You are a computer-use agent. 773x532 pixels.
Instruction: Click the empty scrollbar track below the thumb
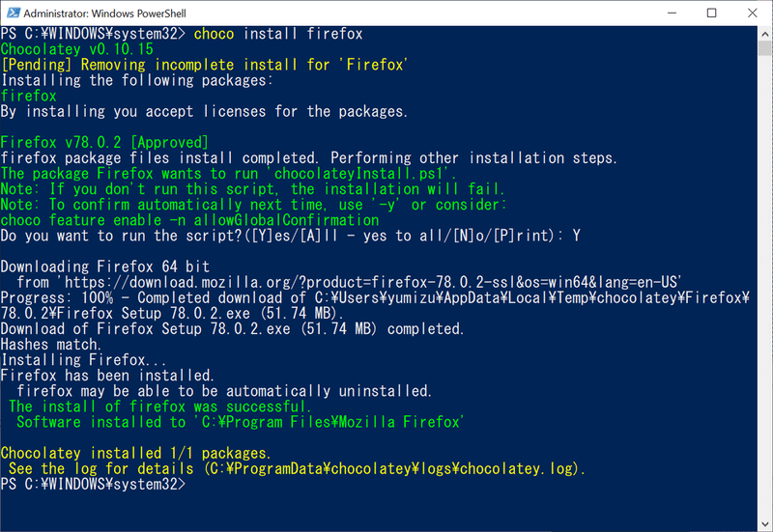point(764,286)
